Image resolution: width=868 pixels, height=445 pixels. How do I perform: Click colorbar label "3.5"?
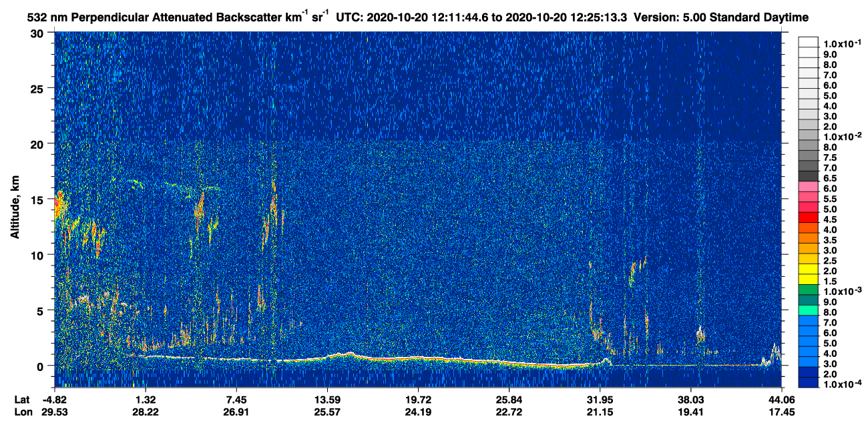tap(829, 240)
